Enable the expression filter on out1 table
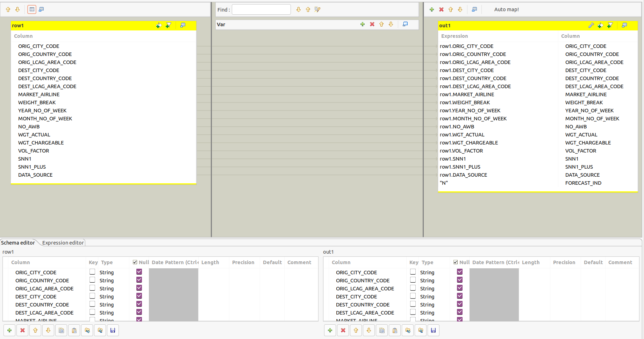Screen dimensions: 644x339 (610, 25)
